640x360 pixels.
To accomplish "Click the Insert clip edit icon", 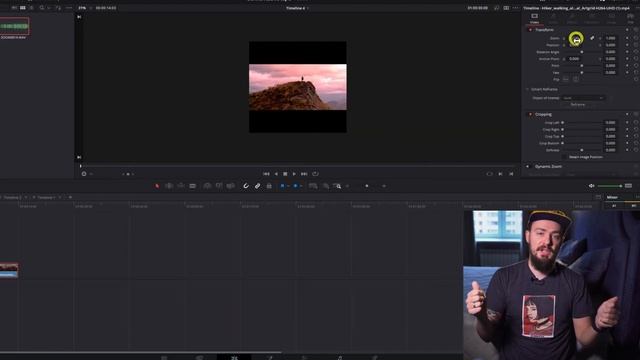I will pyautogui.click(x=207, y=186).
